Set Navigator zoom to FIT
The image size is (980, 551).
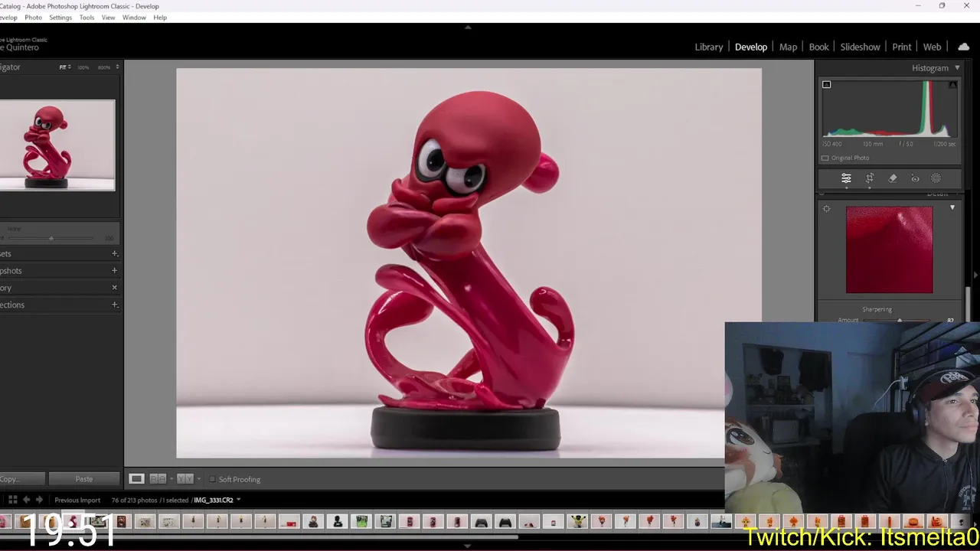64,67
